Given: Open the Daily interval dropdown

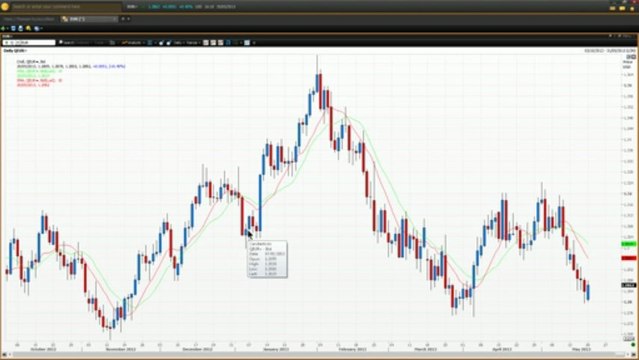Looking at the screenshot, I should coord(178,42).
